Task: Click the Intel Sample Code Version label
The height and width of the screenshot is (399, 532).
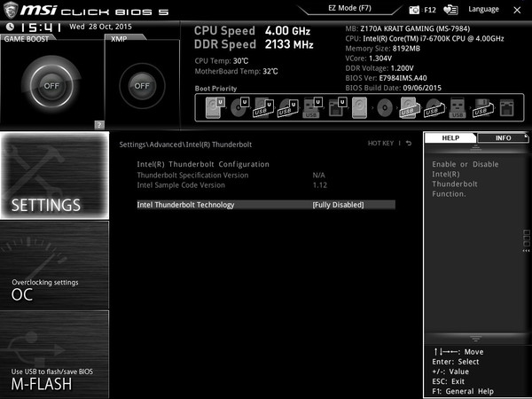Action: [181, 185]
